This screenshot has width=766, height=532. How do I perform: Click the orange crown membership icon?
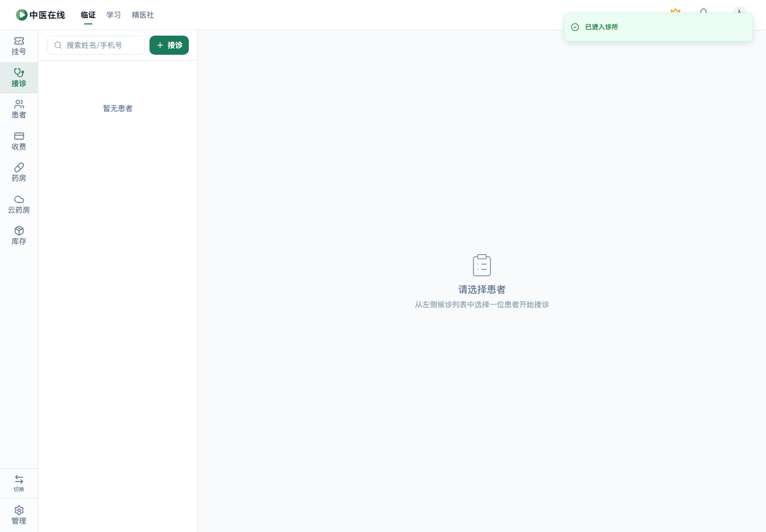tap(676, 11)
